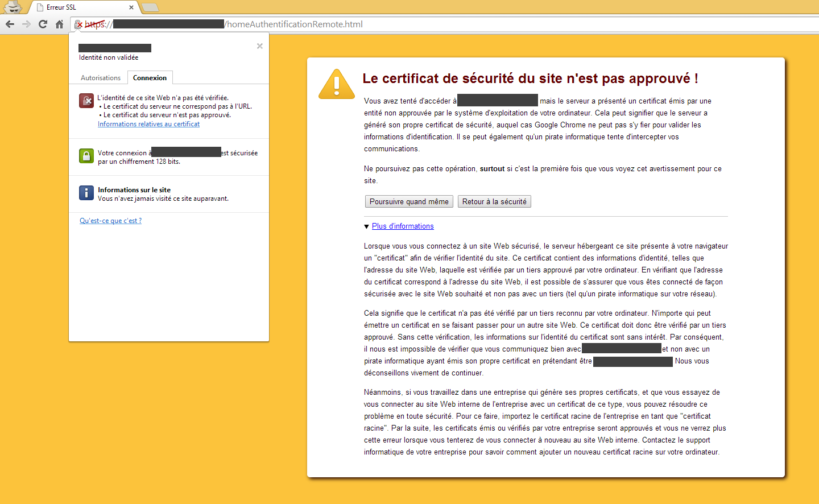
Task: Click the crossed-out padlock in the address bar
Action: click(78, 24)
